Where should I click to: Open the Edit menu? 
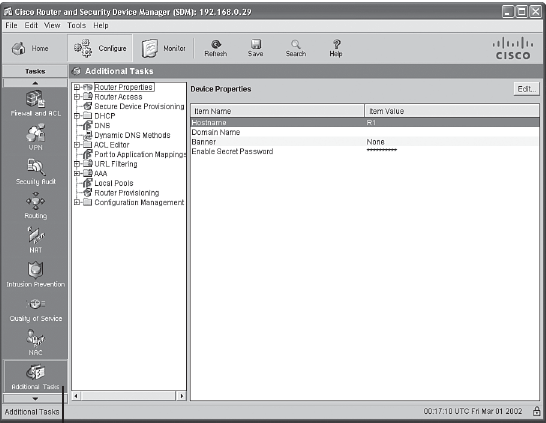click(31, 25)
